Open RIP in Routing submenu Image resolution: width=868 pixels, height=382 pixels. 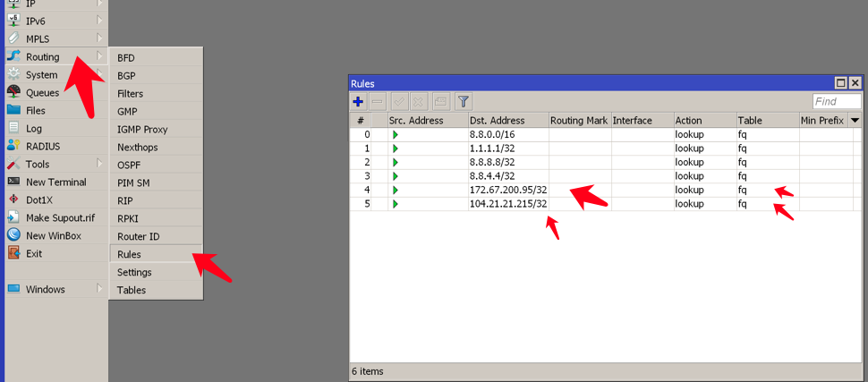156,201
